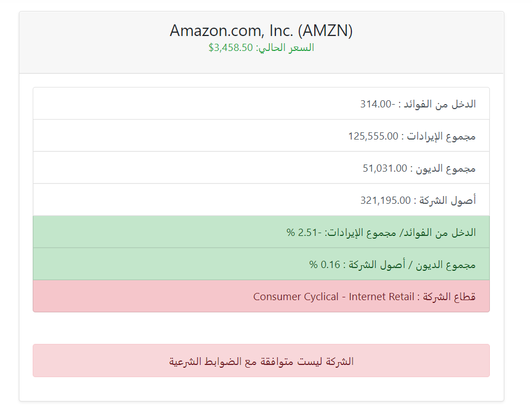Click the -314.00 interest income value

(x=377, y=104)
